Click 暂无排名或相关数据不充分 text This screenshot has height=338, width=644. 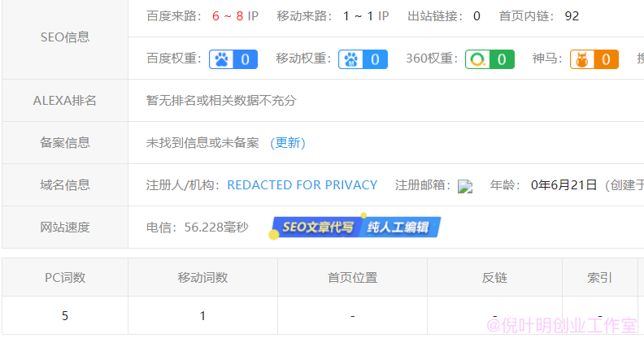pyautogui.click(x=221, y=101)
